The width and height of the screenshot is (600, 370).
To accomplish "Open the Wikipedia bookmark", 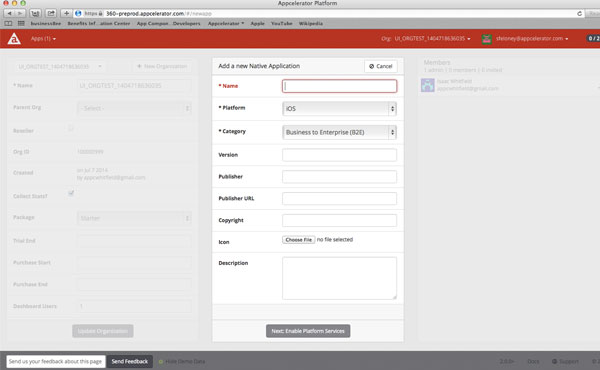I will click(311, 23).
